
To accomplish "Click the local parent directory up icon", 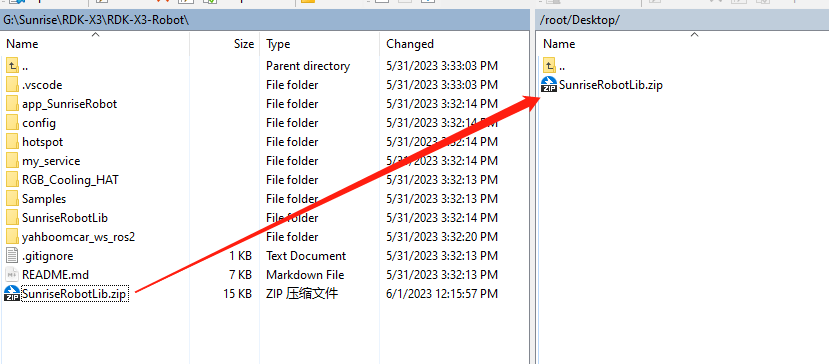I will tap(12, 66).
